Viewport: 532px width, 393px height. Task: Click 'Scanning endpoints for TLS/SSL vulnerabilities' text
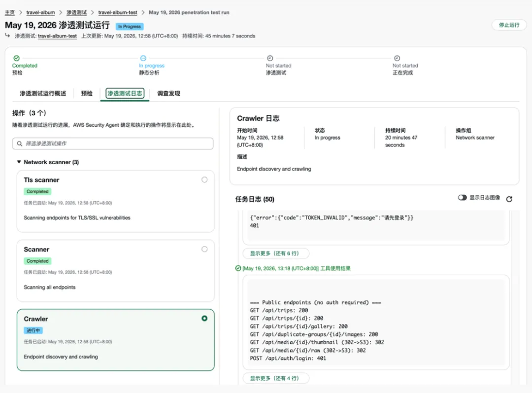pyautogui.click(x=77, y=218)
